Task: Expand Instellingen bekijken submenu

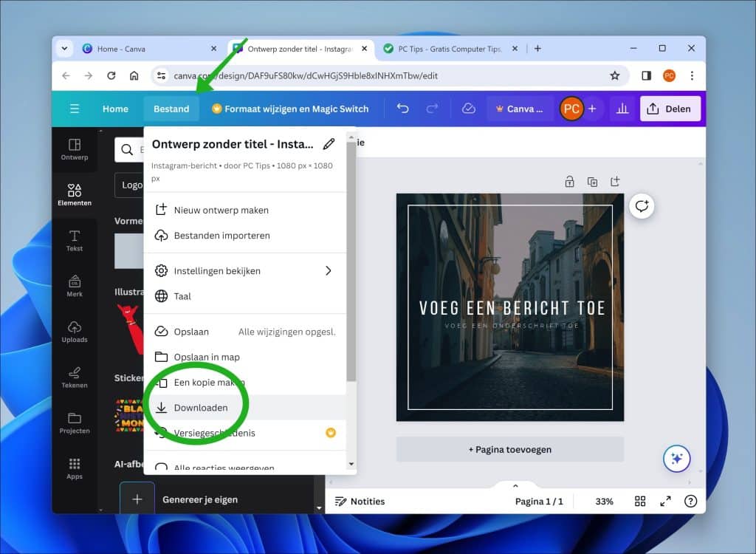Action: click(x=245, y=271)
